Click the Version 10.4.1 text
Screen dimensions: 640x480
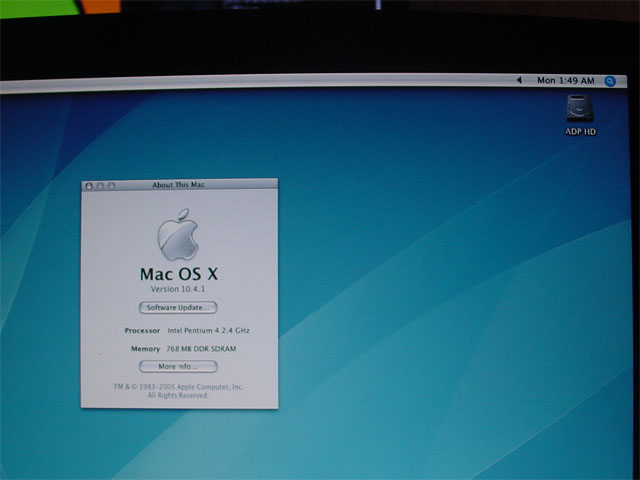pos(178,289)
